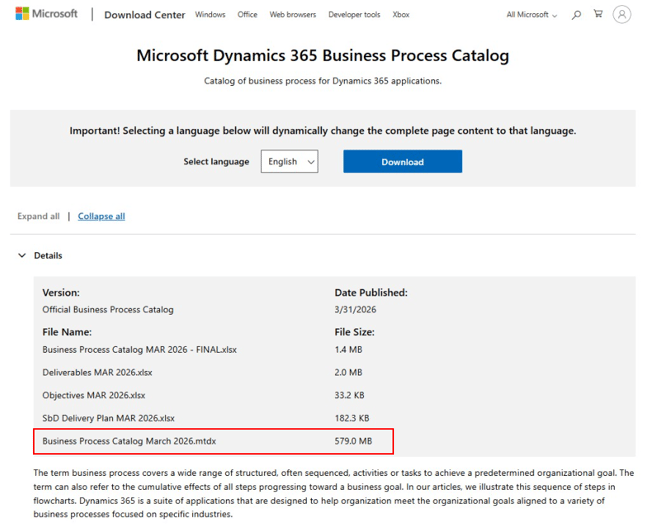
Task: Expand the All Microsoft menu
Action: coord(531,15)
